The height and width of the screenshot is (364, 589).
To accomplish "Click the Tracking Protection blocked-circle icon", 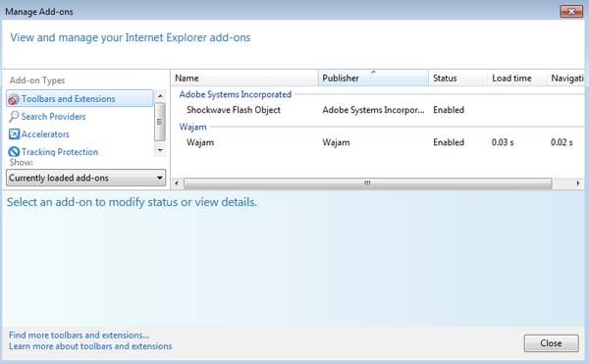I will click(14, 152).
